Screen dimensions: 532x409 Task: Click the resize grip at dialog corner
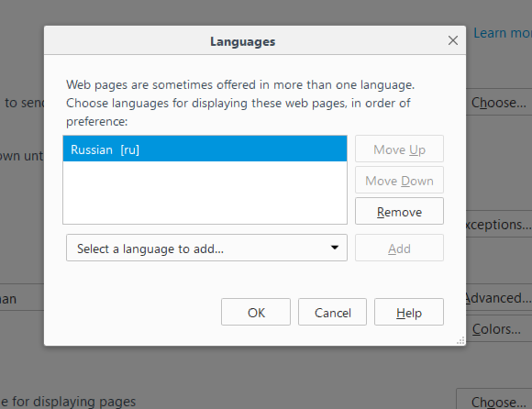460,341
